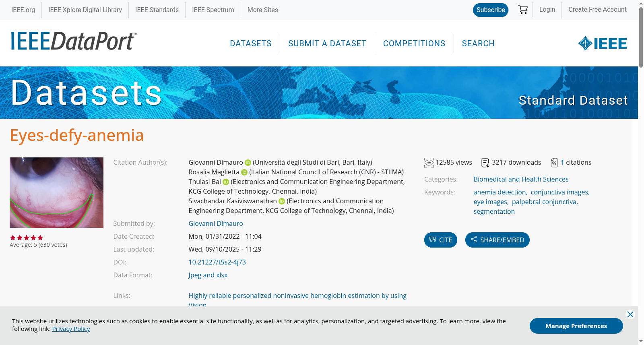Expand the More Sites dropdown

[x=262, y=10]
